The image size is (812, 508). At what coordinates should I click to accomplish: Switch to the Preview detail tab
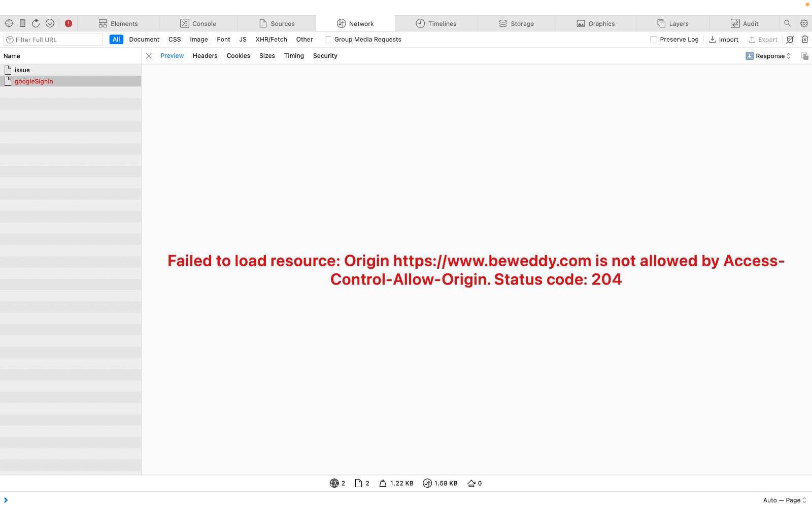coord(172,56)
